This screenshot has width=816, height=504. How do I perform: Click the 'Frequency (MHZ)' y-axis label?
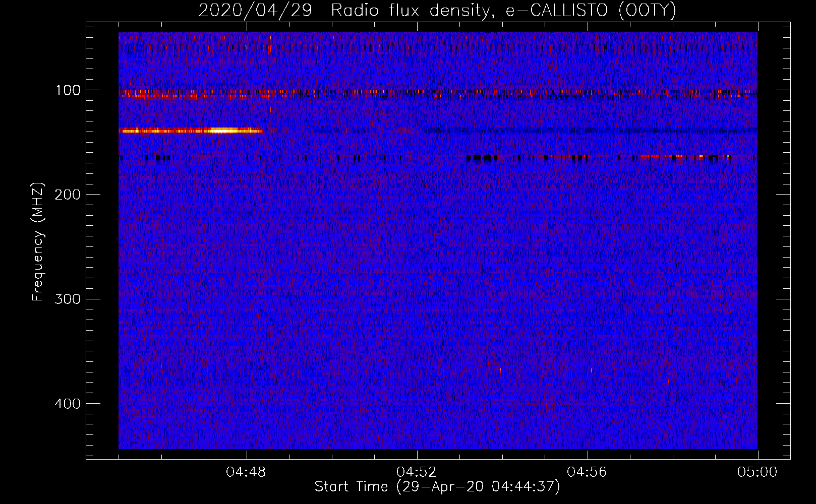pyautogui.click(x=38, y=242)
